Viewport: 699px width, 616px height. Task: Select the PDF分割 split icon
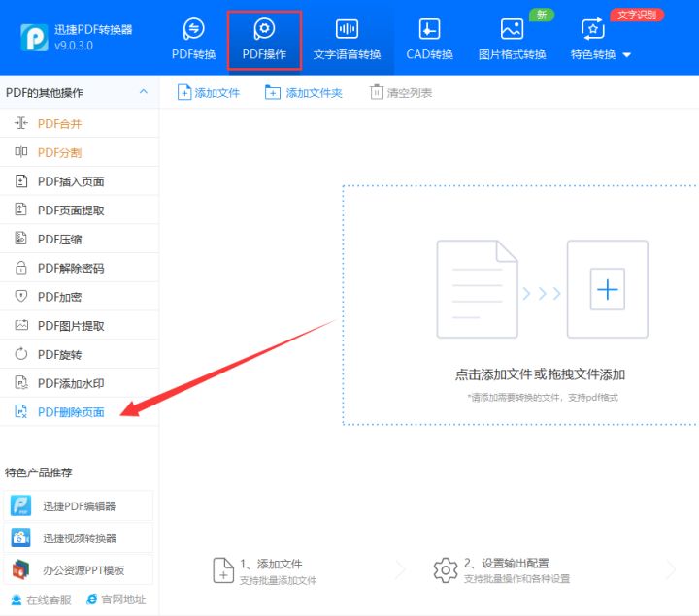(x=21, y=152)
